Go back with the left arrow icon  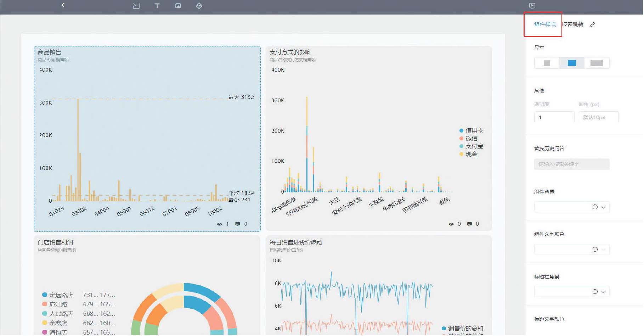(63, 5)
